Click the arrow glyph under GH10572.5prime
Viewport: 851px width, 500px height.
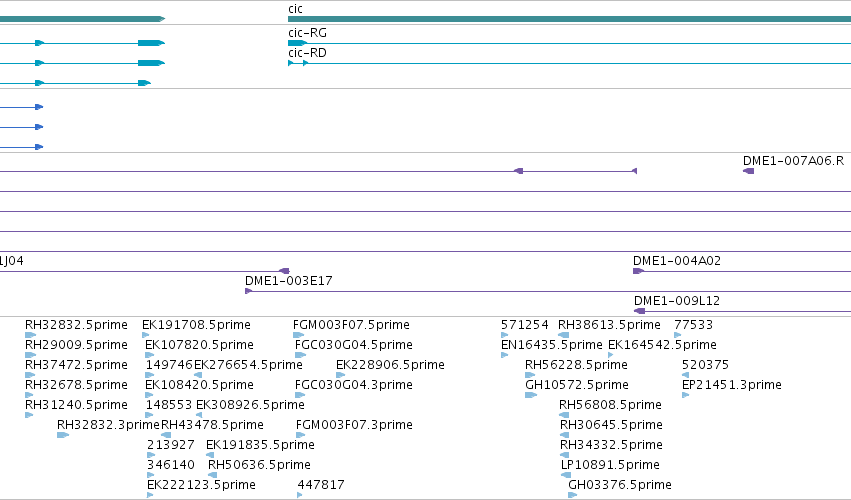531,395
